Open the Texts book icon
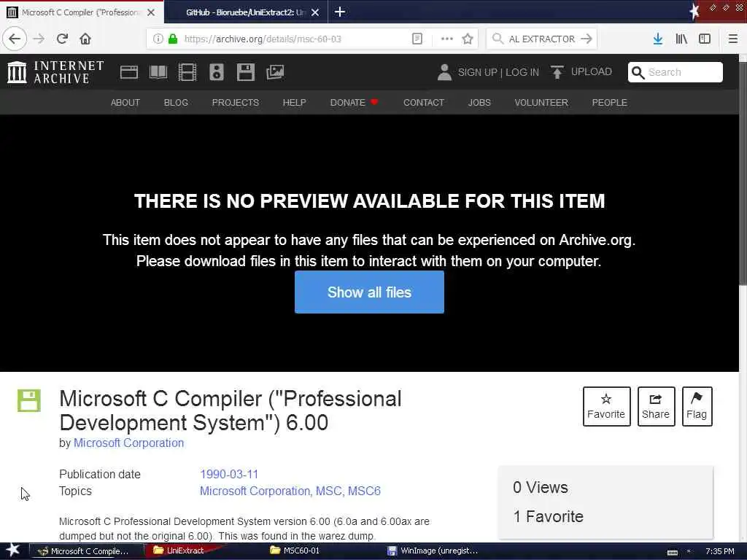This screenshot has height=560, width=747. click(158, 72)
